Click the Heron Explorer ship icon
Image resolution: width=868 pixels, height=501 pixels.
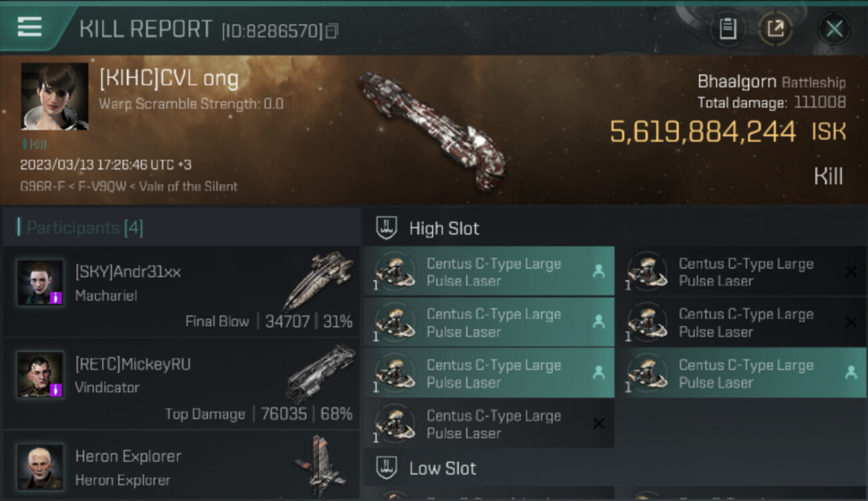click(x=319, y=466)
